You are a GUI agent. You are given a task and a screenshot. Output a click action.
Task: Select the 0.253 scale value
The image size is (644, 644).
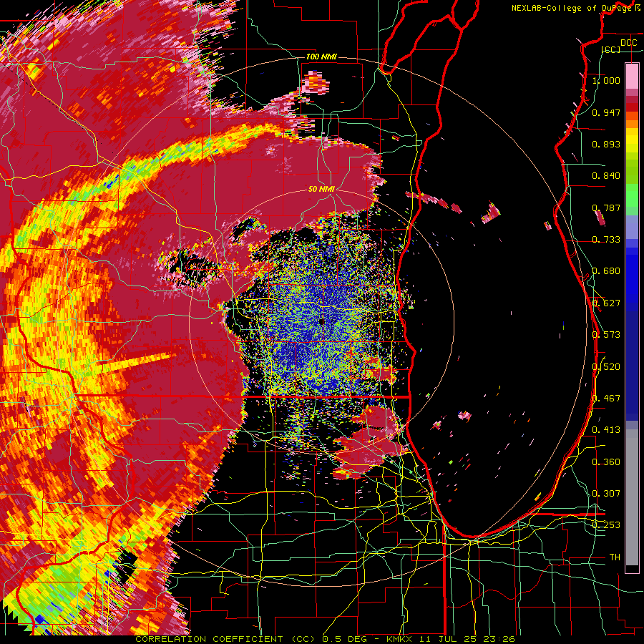pos(606,525)
